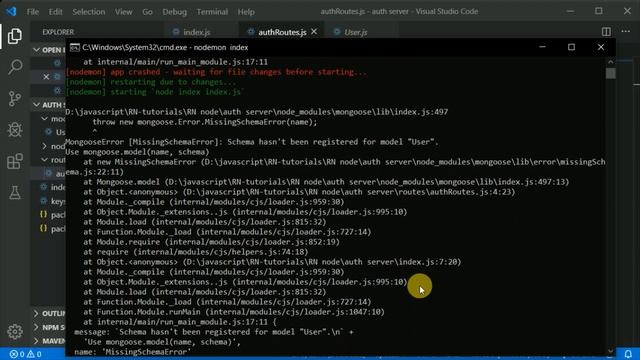Click the MissingSchemaError message line
This screenshot has height=360, width=640.
coord(252,142)
